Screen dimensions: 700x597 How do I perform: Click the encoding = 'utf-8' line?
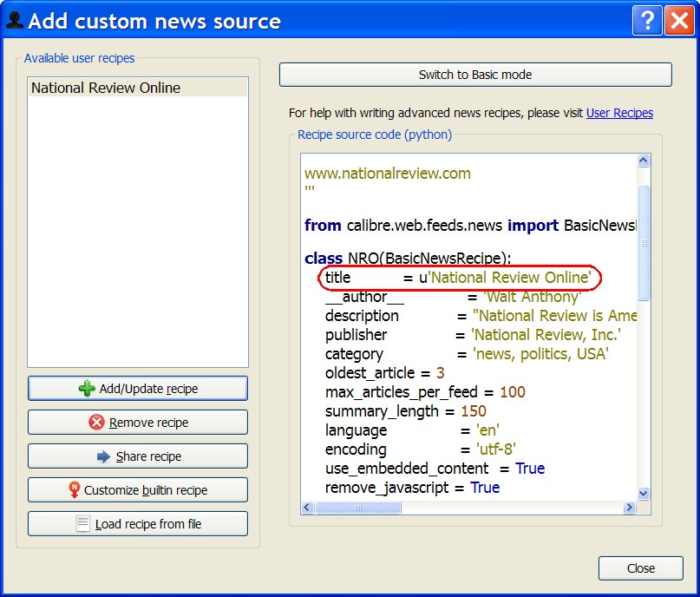tap(421, 449)
